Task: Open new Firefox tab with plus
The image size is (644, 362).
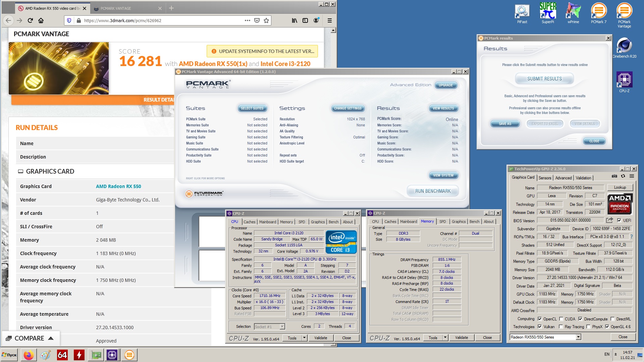Action: pos(171,8)
